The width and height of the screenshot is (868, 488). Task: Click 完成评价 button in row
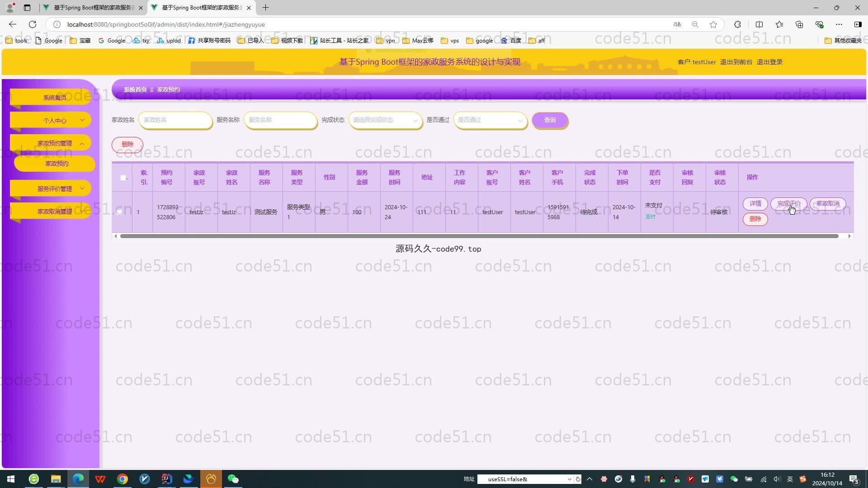coord(788,204)
